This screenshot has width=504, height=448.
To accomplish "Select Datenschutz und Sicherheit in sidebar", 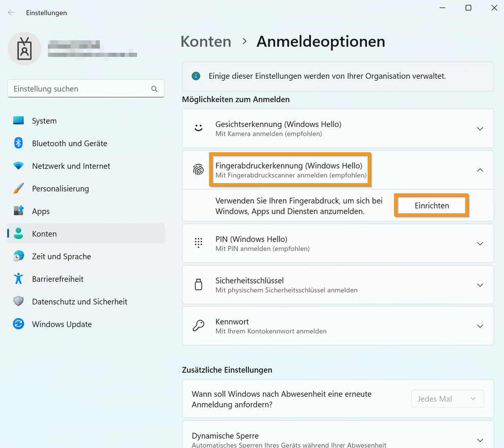I will (79, 302).
